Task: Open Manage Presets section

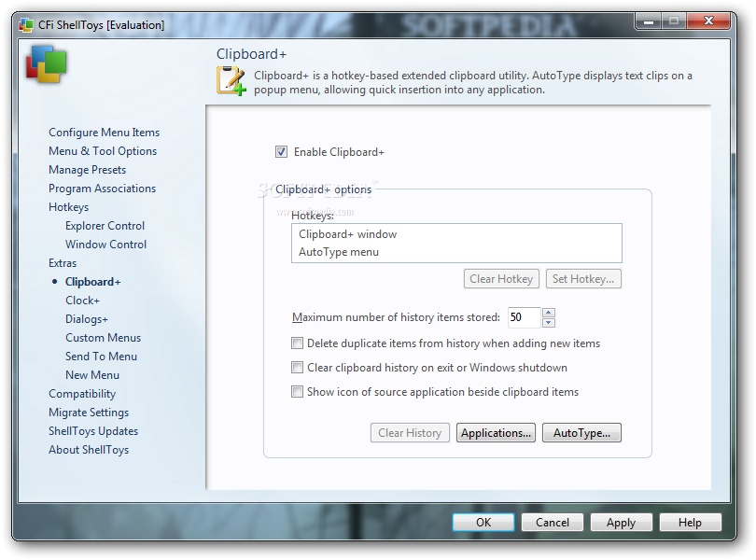Action: pos(88,170)
